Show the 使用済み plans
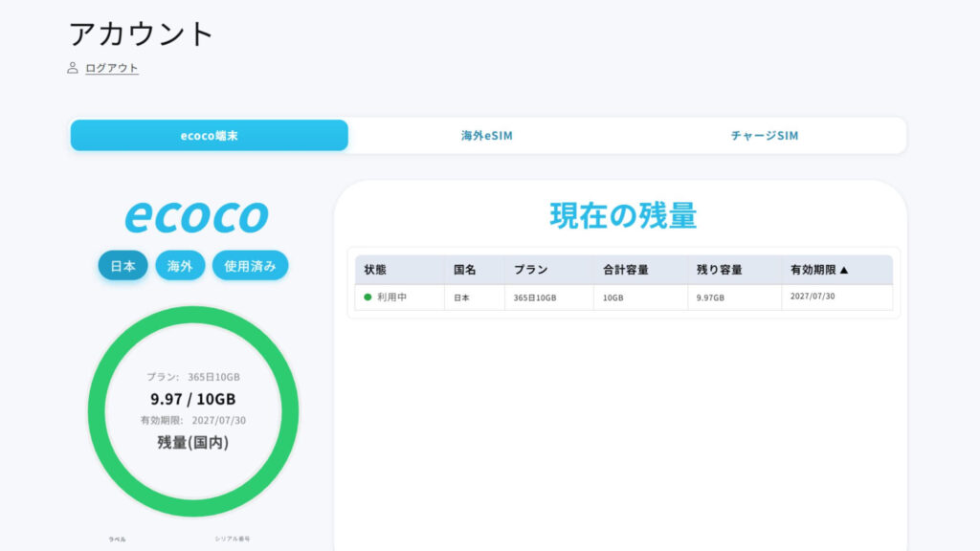The height and width of the screenshot is (551, 980). click(250, 266)
